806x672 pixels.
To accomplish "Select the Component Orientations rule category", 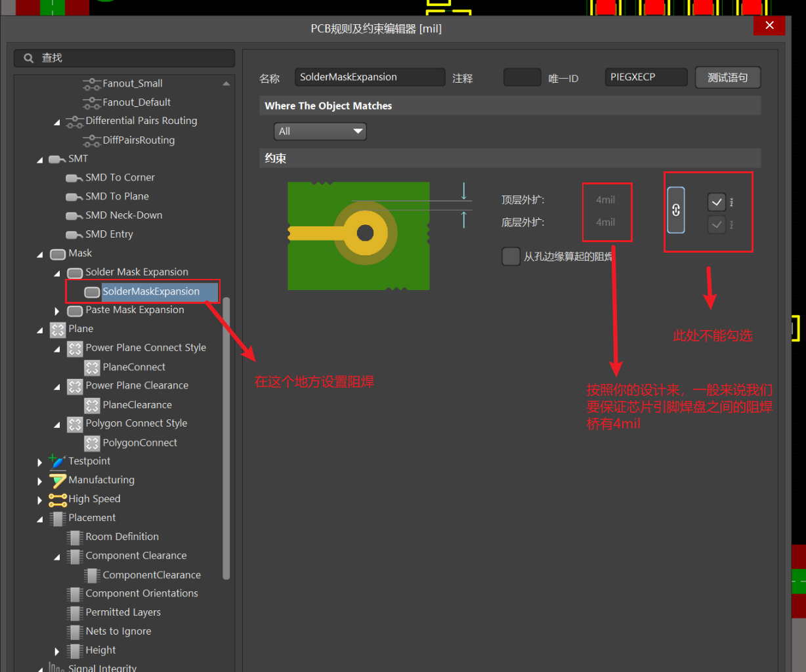I will tap(142, 593).
